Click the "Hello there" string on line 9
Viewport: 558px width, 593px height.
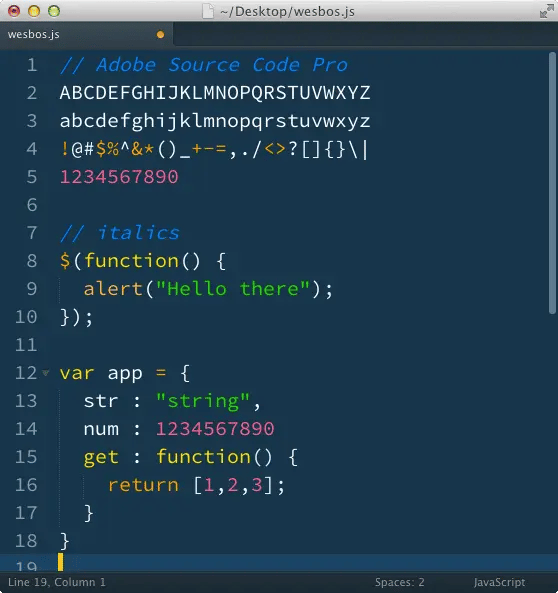tap(233, 289)
